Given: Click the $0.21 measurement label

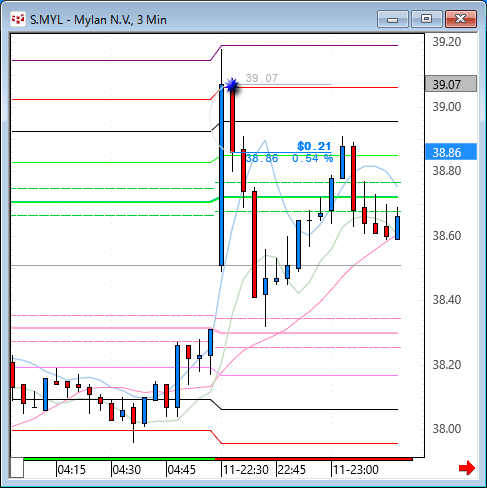Looking at the screenshot, I should point(314,146).
